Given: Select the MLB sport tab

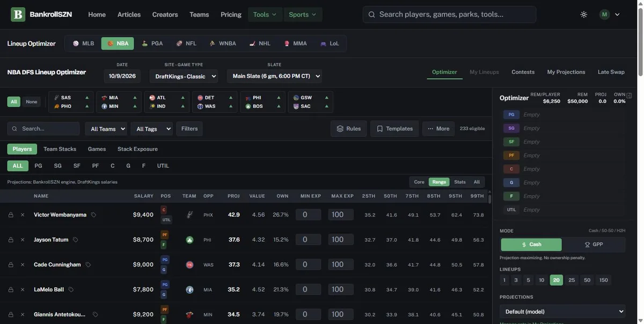Looking at the screenshot, I should point(83,44).
